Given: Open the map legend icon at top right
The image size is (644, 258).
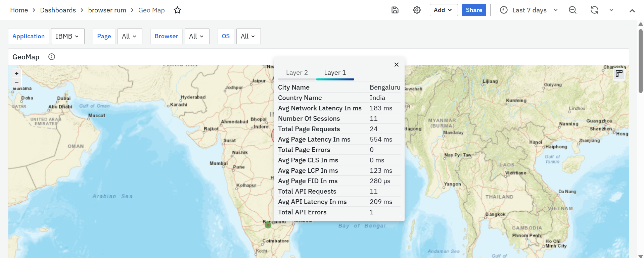Looking at the screenshot, I should pos(619,73).
